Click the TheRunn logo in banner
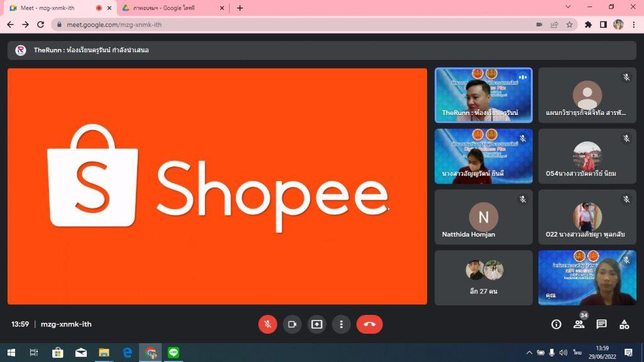The width and height of the screenshot is (644, 362). click(21, 50)
